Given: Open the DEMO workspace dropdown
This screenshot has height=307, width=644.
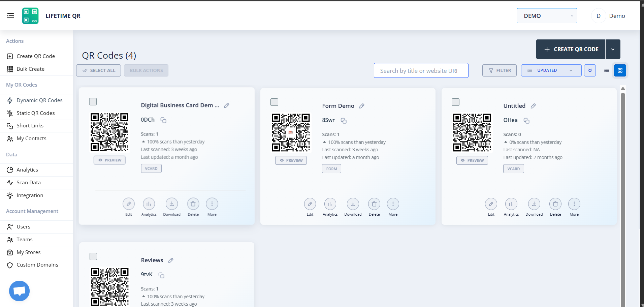Looking at the screenshot, I should (547, 16).
